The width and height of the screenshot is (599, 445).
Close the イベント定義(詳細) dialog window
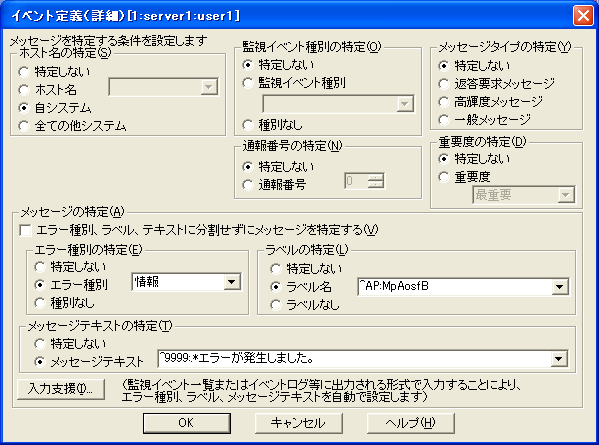(x=583, y=16)
